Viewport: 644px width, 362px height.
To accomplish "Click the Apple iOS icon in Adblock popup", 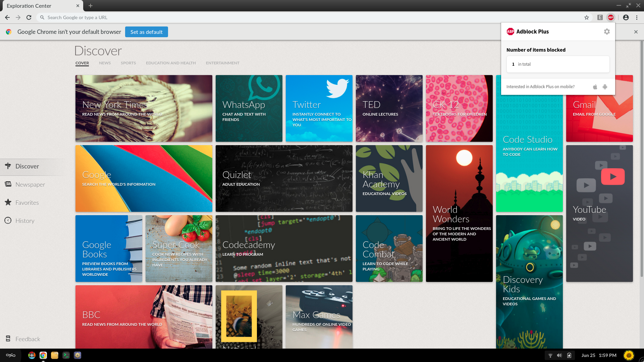I will coord(595,87).
